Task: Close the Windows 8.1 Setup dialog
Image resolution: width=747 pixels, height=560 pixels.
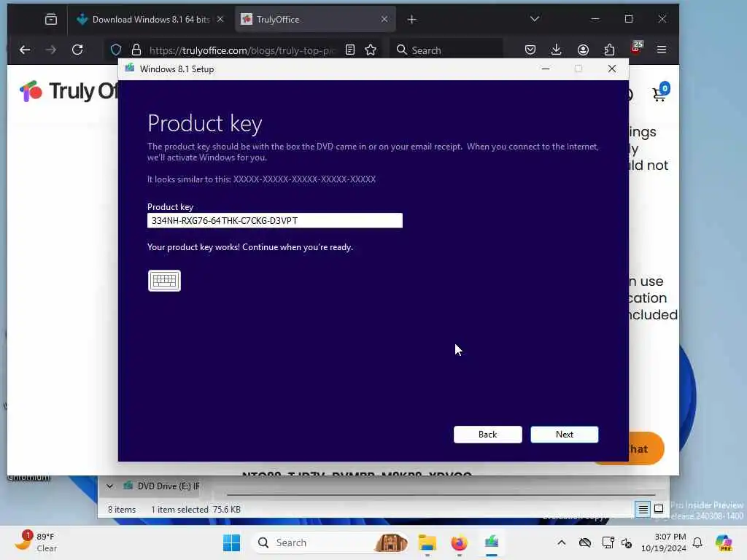Action: pyautogui.click(x=612, y=69)
